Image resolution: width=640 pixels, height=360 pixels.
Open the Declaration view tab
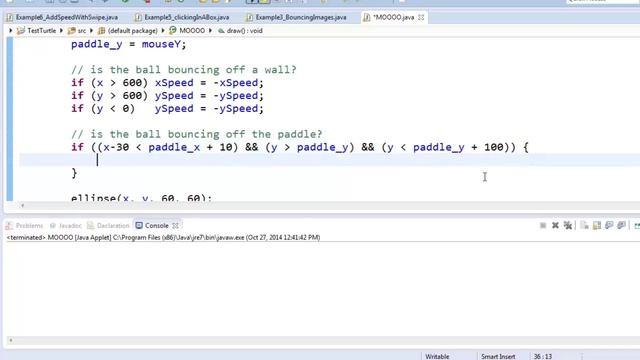(113, 225)
